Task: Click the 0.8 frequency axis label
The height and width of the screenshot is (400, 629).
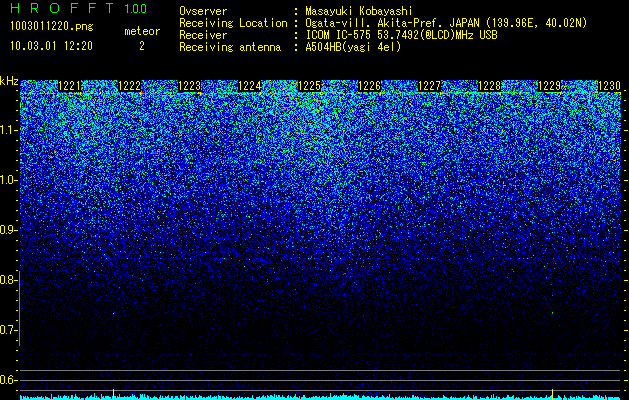Action: tap(9, 280)
